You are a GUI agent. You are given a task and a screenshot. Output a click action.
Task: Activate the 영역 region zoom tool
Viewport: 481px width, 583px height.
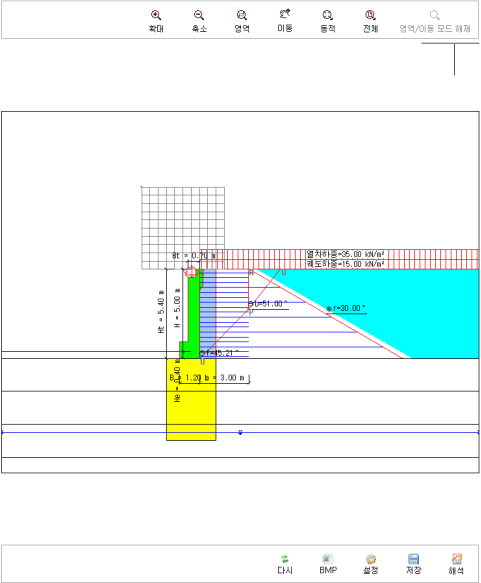pos(242,22)
